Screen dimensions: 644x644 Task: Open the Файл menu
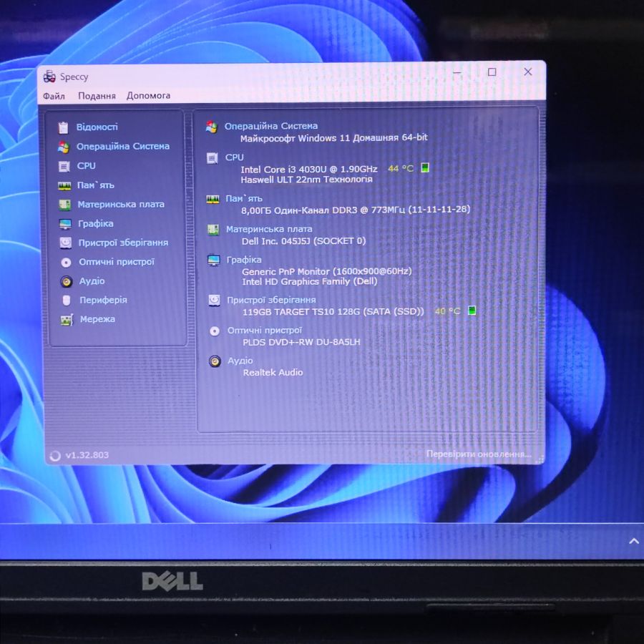pyautogui.click(x=54, y=96)
